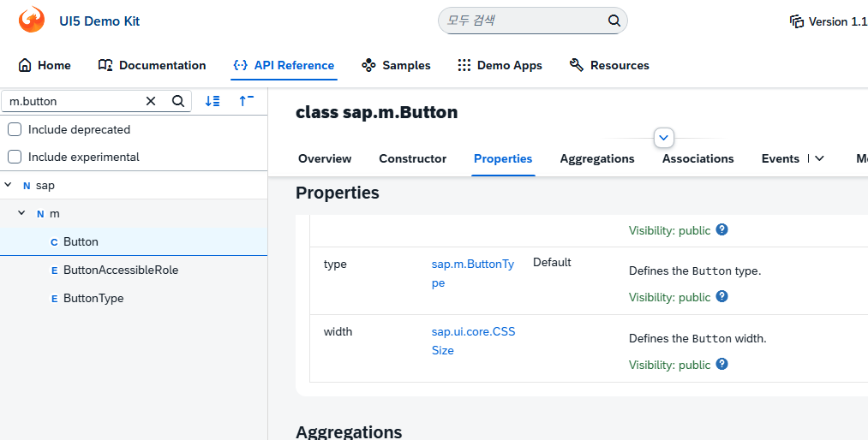The width and height of the screenshot is (868, 440).
Task: Switch to the Constructor tab
Action: click(x=412, y=158)
